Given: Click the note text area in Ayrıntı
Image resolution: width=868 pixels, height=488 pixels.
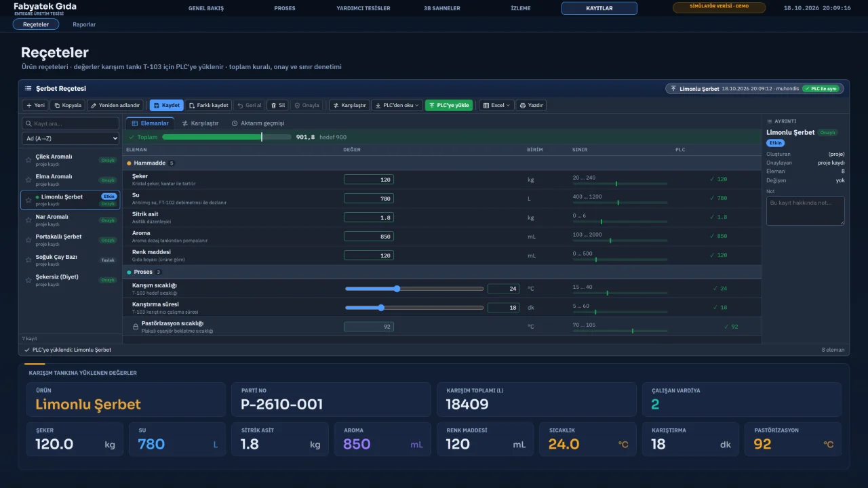Looking at the screenshot, I should click(x=806, y=211).
